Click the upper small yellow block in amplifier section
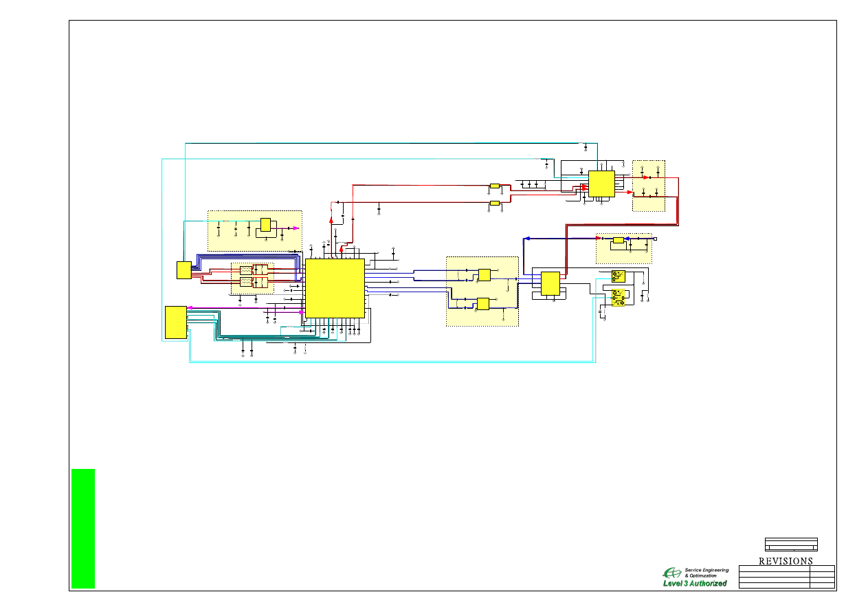Screen dimensions: 868x614 pyautogui.click(x=485, y=275)
